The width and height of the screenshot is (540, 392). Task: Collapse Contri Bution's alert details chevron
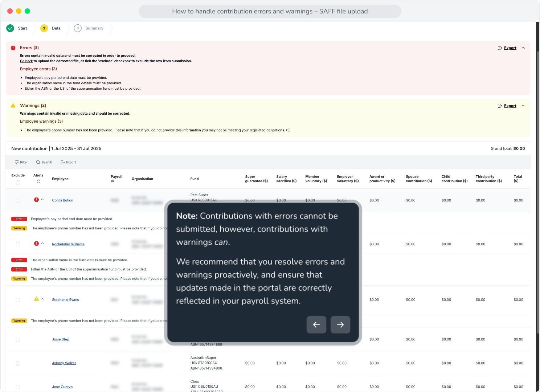pos(42,200)
